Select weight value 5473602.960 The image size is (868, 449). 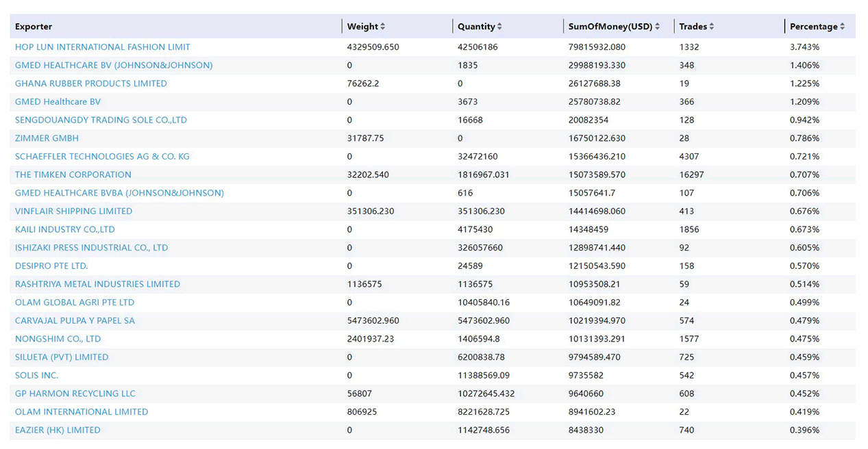373,320
